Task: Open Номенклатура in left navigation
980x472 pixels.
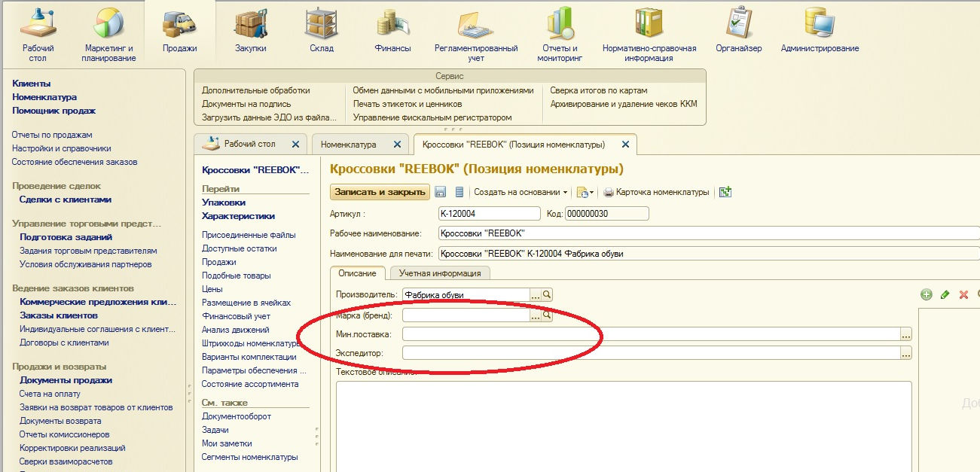Action: pos(44,97)
